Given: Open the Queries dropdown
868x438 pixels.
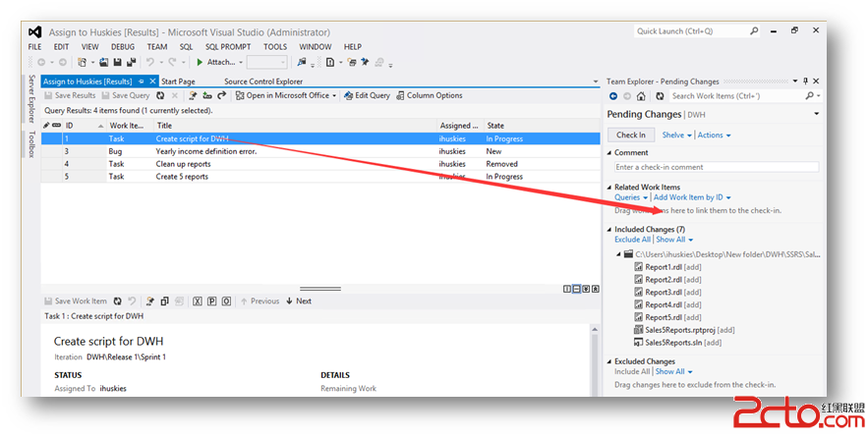Looking at the screenshot, I should tap(631, 197).
